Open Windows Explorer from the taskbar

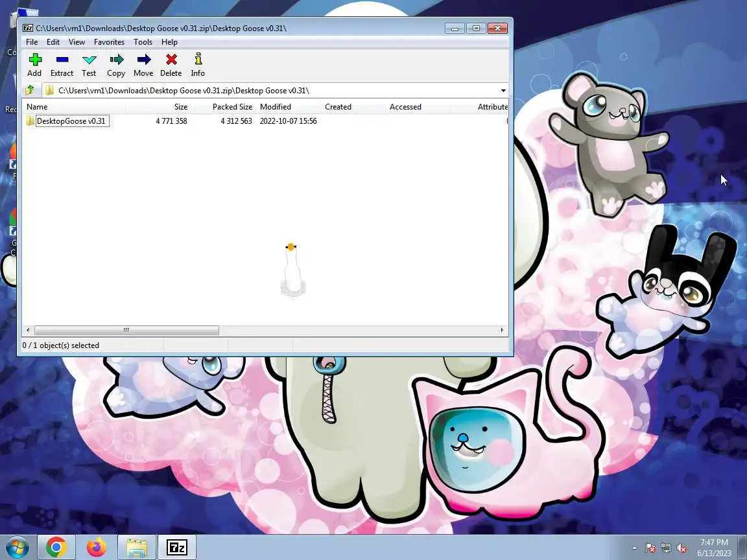pyautogui.click(x=137, y=548)
